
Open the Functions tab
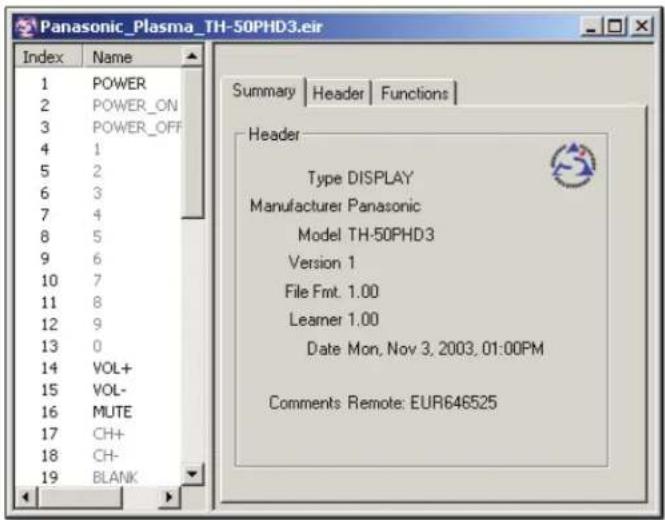click(414, 93)
